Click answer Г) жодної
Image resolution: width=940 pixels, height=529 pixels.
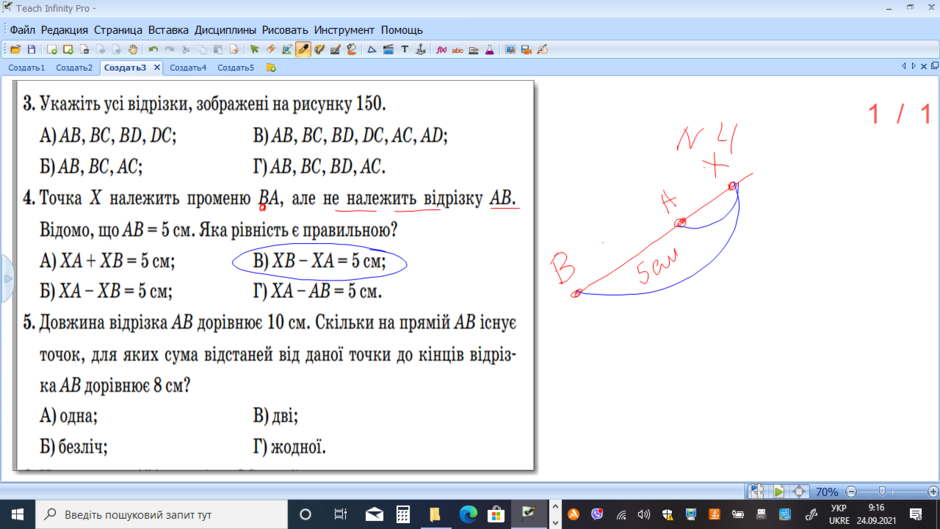(290, 447)
